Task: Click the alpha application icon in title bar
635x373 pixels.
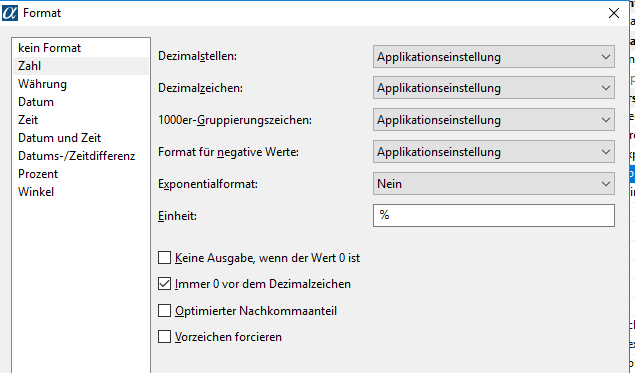Action: [10, 13]
